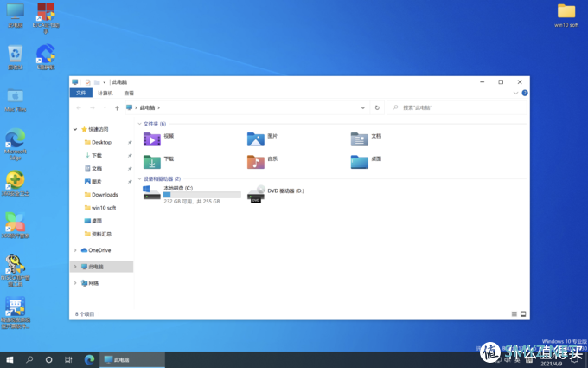Open Windows Start menu

pos(10,359)
